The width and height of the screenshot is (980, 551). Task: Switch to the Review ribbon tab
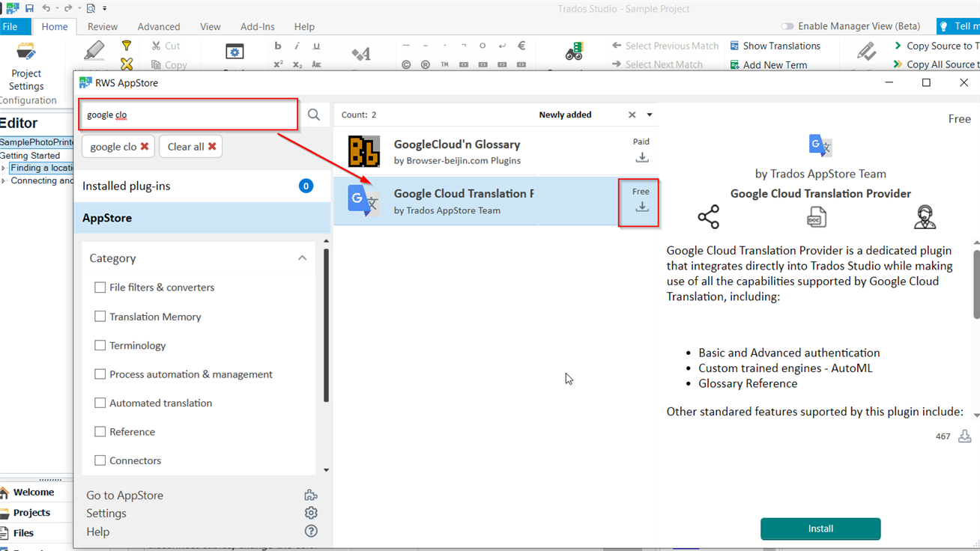(103, 26)
